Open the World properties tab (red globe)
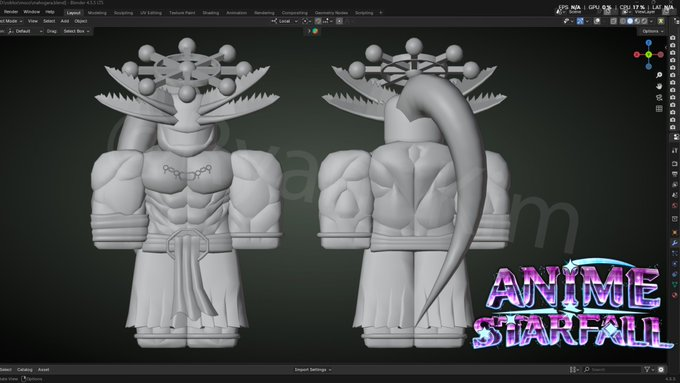The height and width of the screenshot is (383, 680). coord(674,205)
